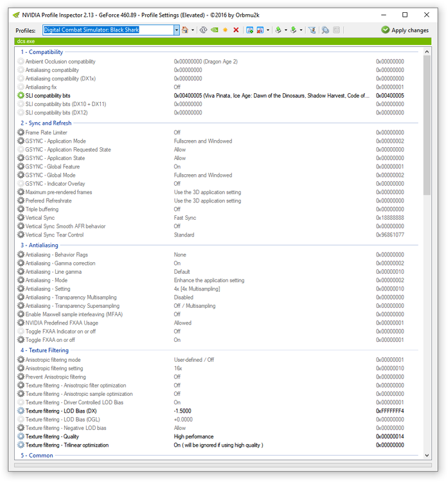Collapse the 4 - Texture Filtering section
The height and width of the screenshot is (482, 448).
44,350
